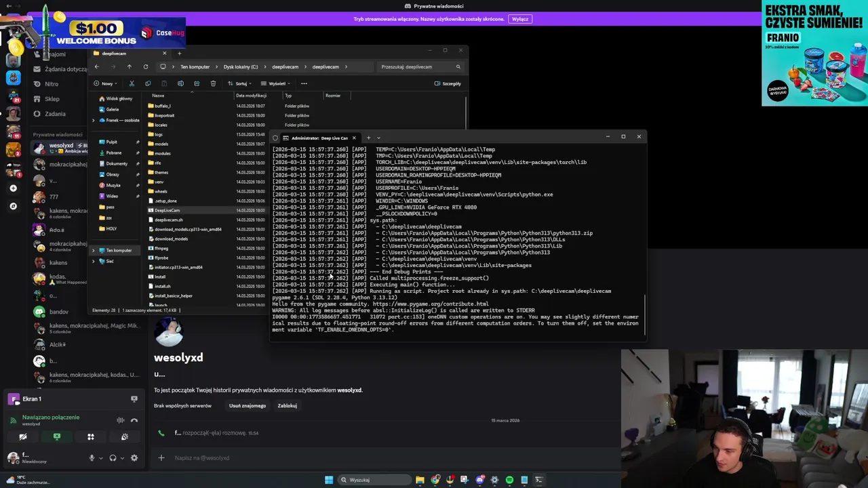Image resolution: width=868 pixels, height=488 pixels.
Task: Open the Discord icon in the taskbar
Action: (479, 480)
